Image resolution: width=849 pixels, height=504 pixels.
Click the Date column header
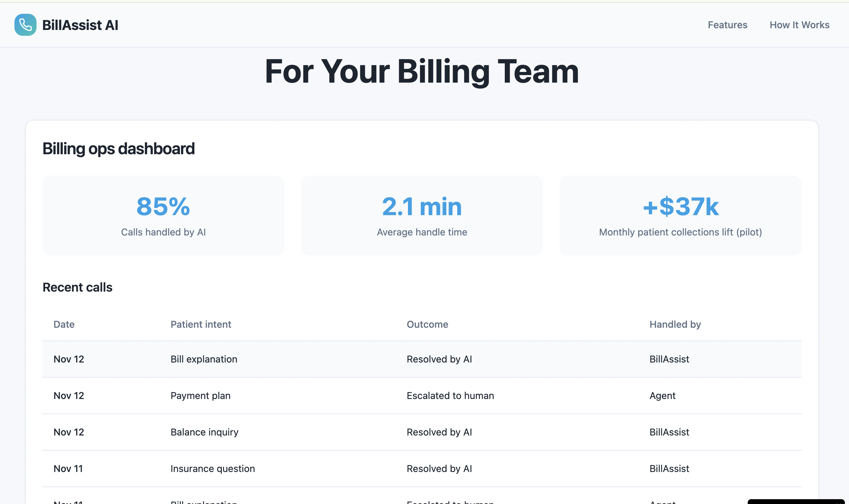tap(64, 324)
